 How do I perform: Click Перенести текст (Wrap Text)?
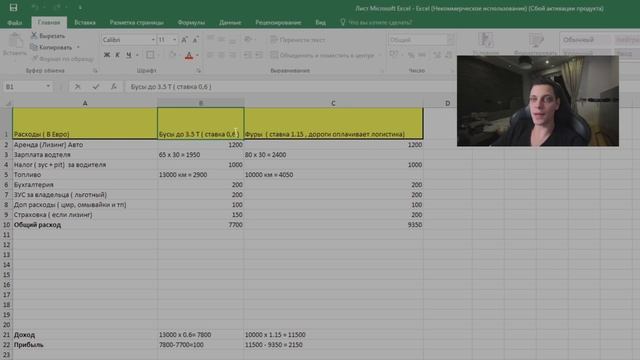pyautogui.click(x=298, y=40)
